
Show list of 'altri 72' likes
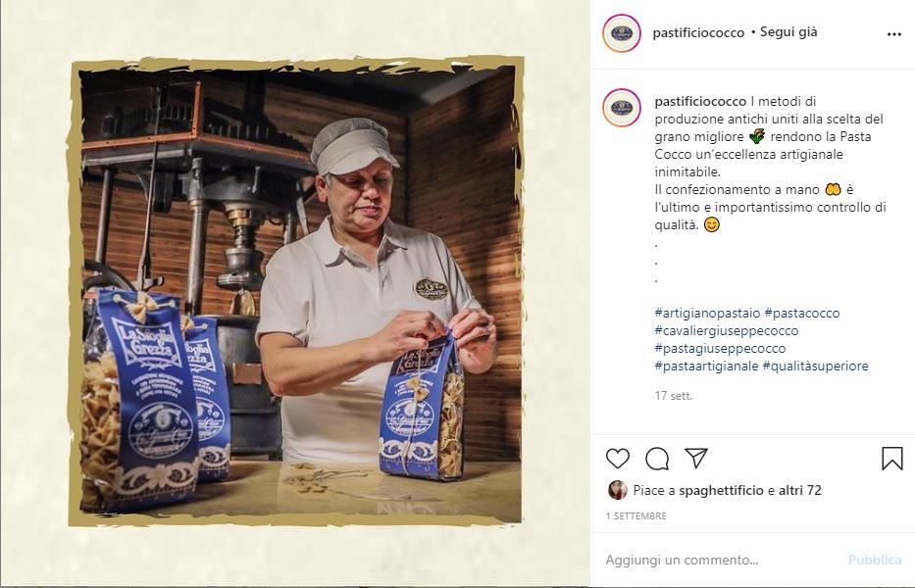point(800,491)
